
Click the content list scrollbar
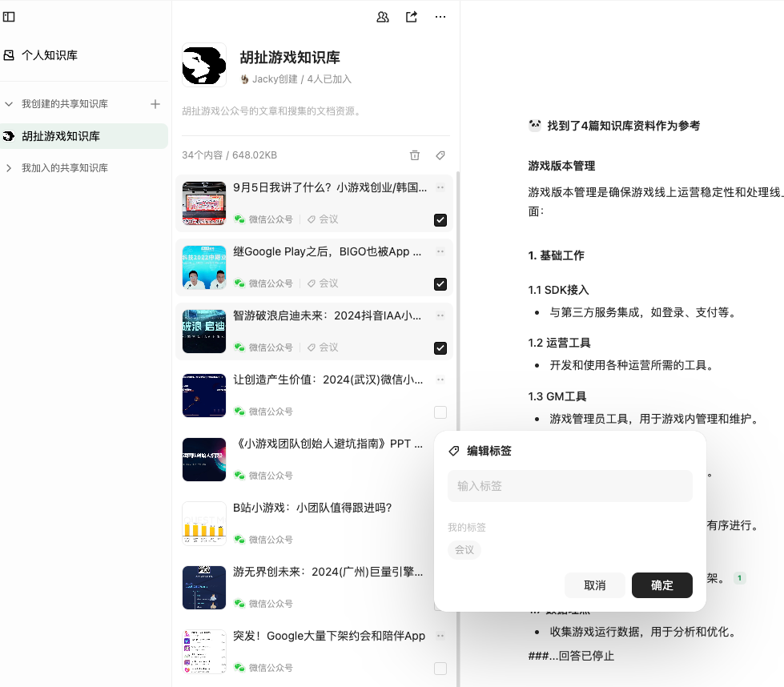click(457, 429)
